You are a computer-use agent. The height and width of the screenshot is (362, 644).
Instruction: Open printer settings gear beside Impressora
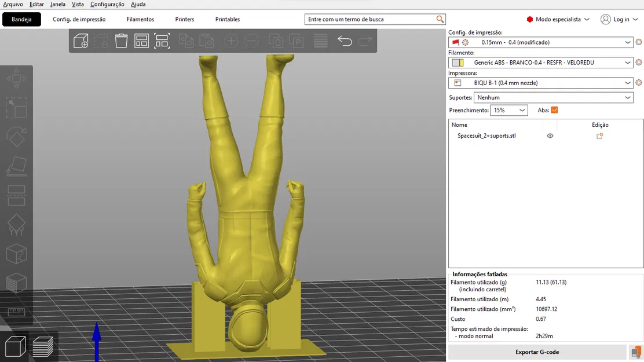click(x=639, y=83)
